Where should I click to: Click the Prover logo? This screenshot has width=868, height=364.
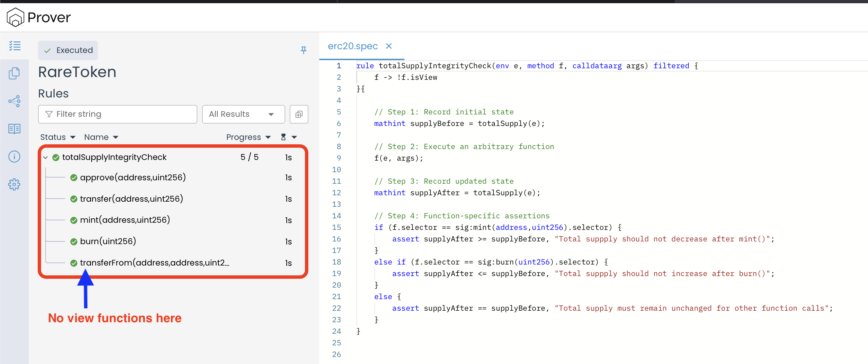coord(16,17)
